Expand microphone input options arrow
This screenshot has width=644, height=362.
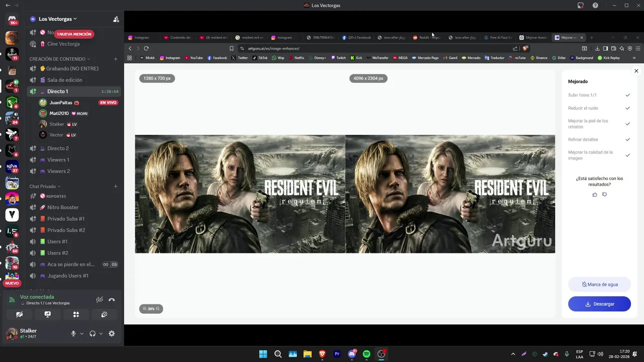pos(82,334)
